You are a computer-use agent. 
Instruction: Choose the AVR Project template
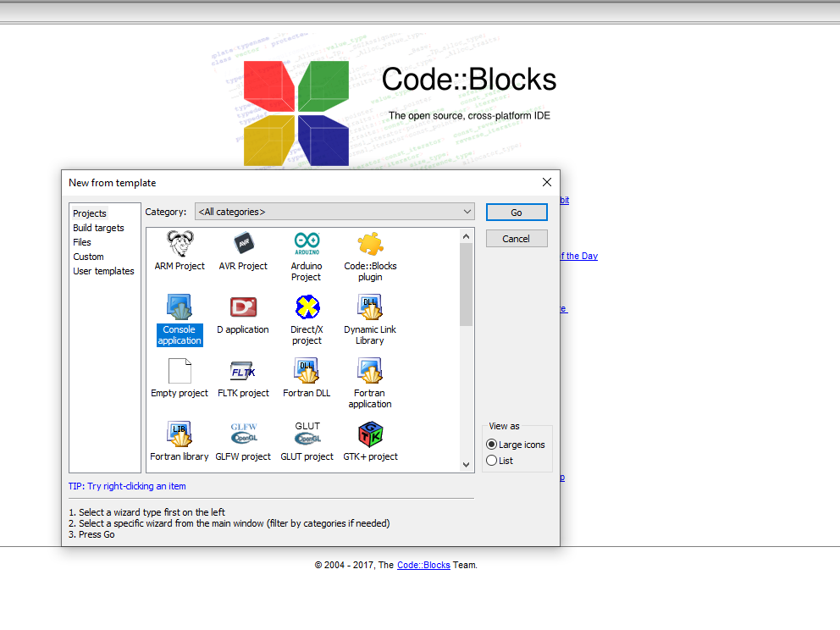[x=243, y=250]
